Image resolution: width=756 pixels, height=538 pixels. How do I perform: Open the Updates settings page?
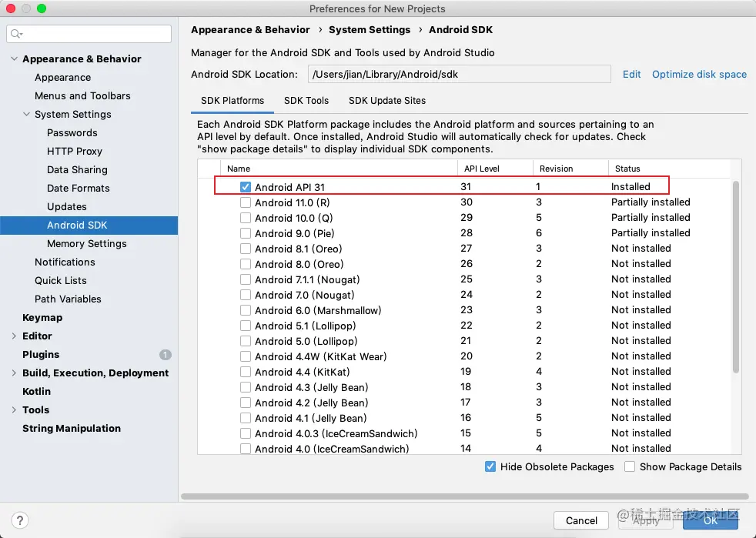66,207
